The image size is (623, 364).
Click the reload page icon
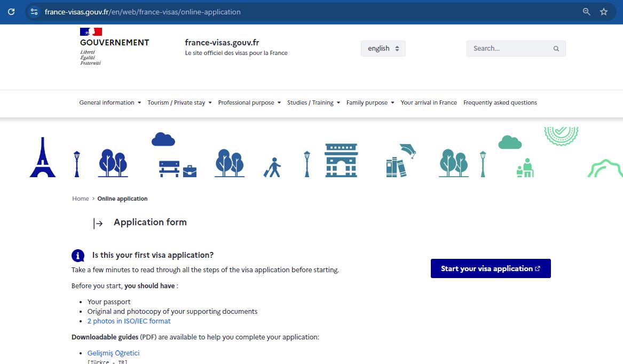click(x=11, y=11)
